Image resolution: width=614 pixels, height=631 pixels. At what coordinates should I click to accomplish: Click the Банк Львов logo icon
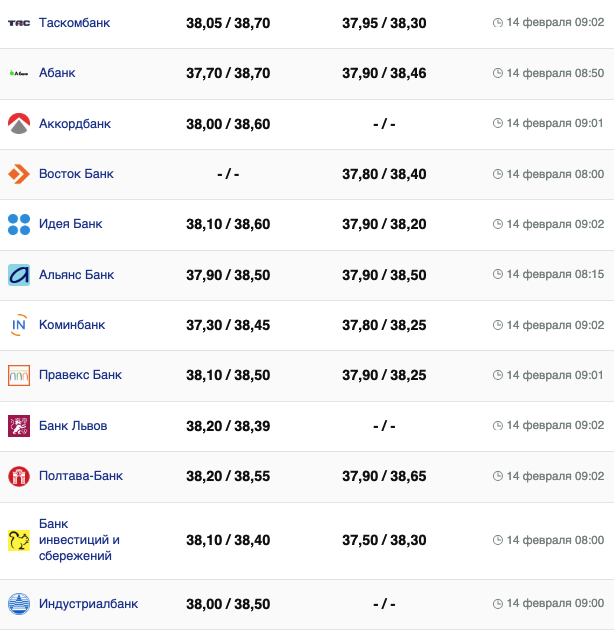pos(19,426)
